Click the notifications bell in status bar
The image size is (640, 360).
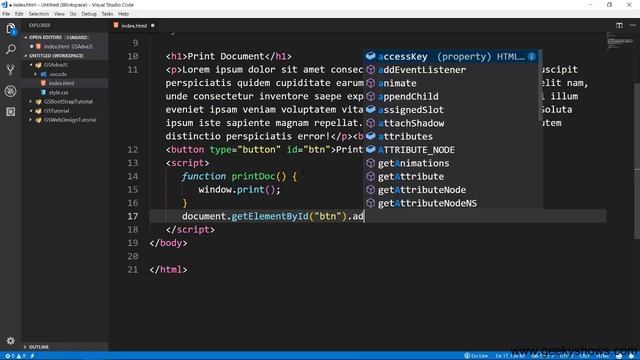631,356
